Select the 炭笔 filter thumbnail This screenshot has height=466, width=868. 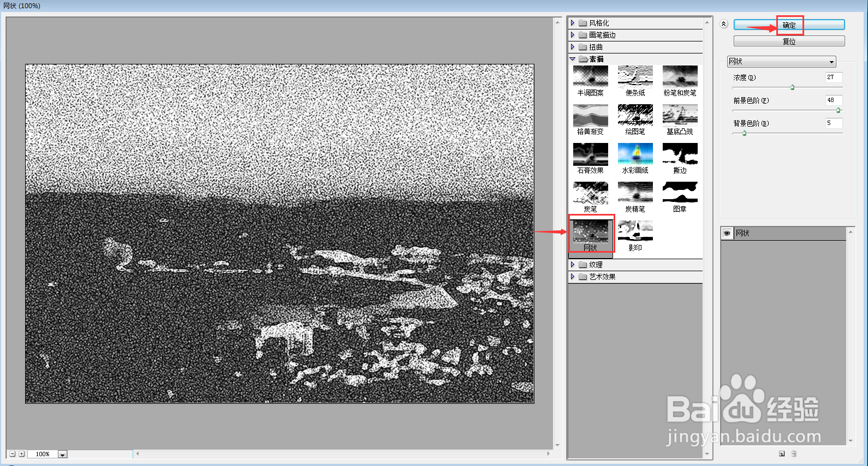(x=590, y=193)
